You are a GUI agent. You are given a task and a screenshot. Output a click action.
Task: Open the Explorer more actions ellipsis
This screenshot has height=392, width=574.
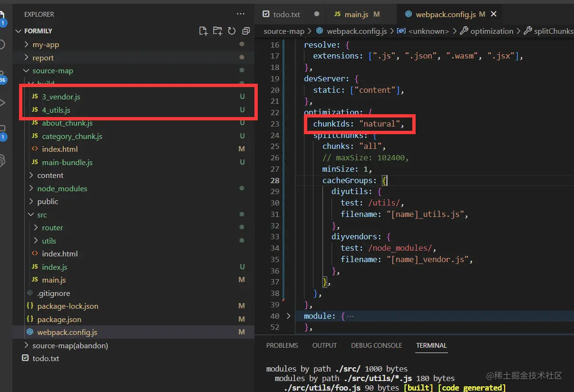(241, 14)
